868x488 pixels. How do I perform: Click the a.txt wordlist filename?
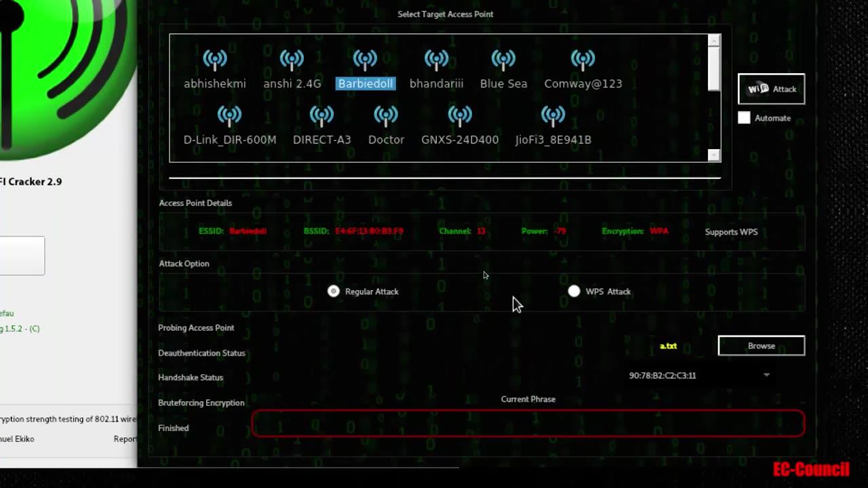pyautogui.click(x=668, y=346)
